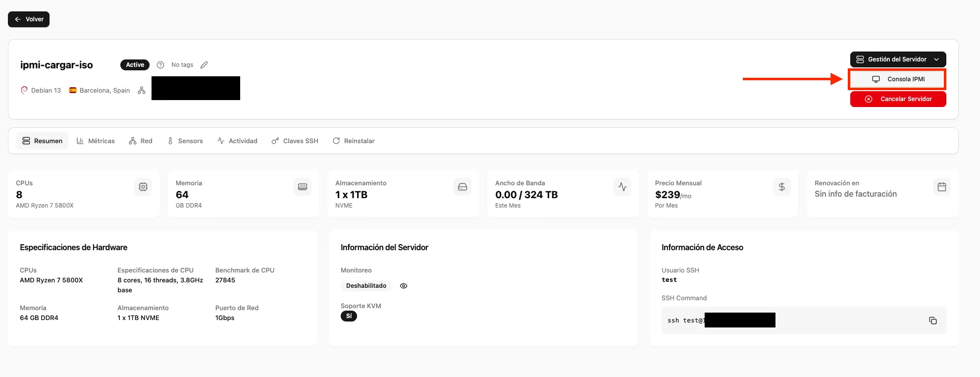Switch to the Métricas tab
Viewport: 980px width, 377px height.
[x=96, y=141]
